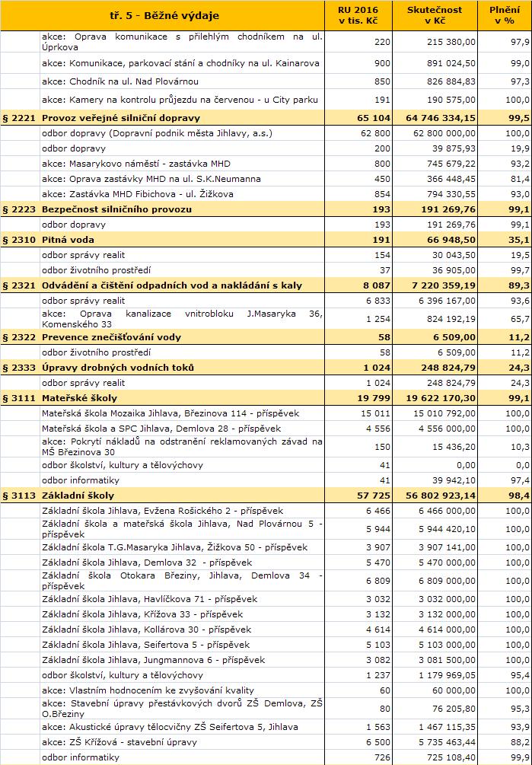Select 'Mateřská škola a SPC Jihlava, Demlova 28'

pyautogui.click(x=161, y=429)
